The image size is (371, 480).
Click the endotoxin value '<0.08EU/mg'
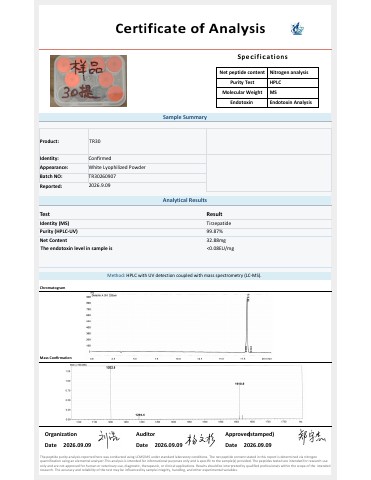click(220, 248)
